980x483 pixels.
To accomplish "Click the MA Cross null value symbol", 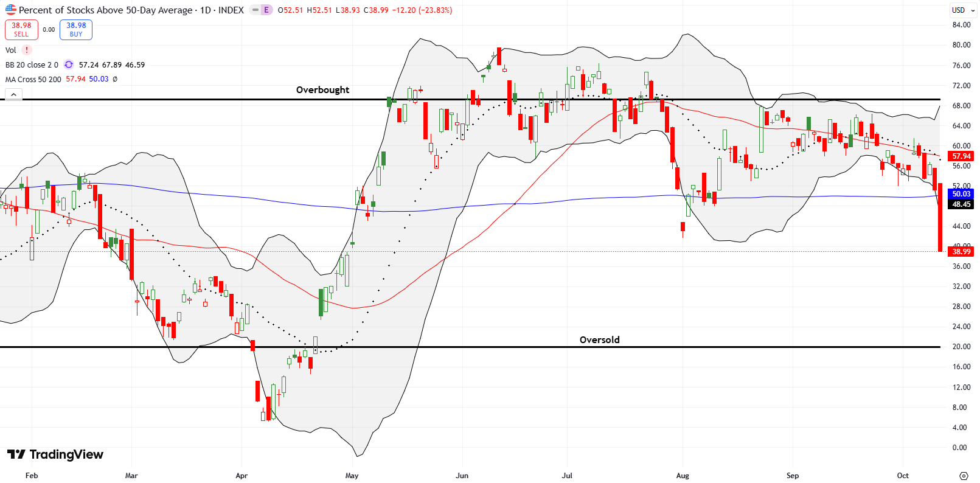I will point(115,79).
